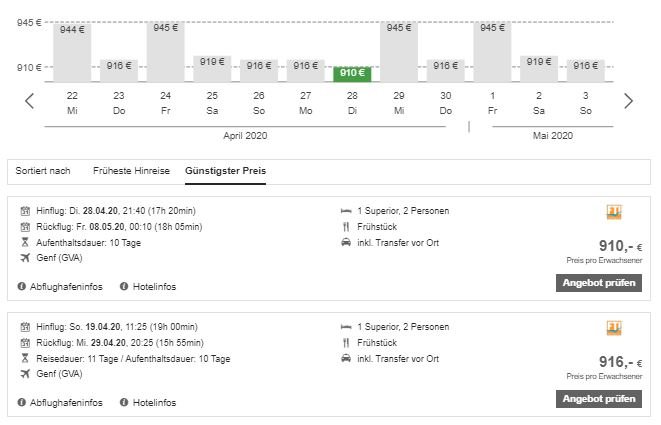The height and width of the screenshot is (425, 661).
Task: Click info icon beside first Hotelinfos
Action: pyautogui.click(x=124, y=286)
